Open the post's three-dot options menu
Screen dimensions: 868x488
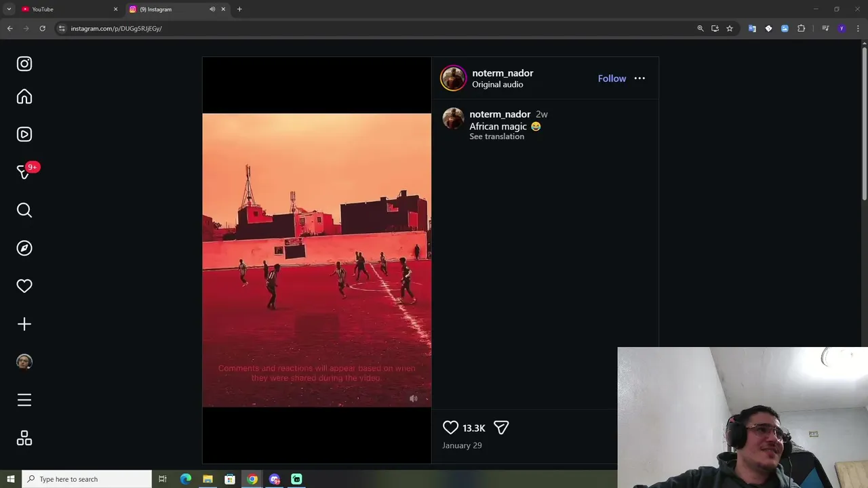639,79
